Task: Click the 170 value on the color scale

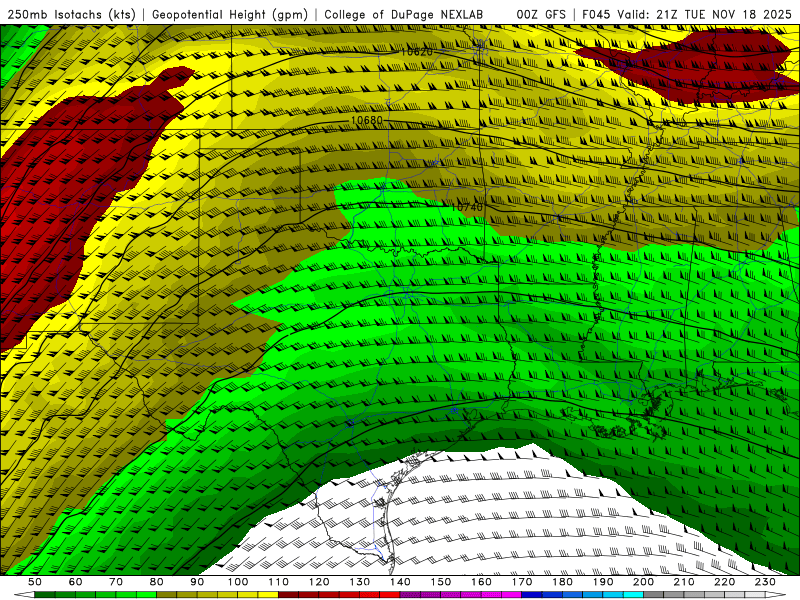Action: [521, 582]
